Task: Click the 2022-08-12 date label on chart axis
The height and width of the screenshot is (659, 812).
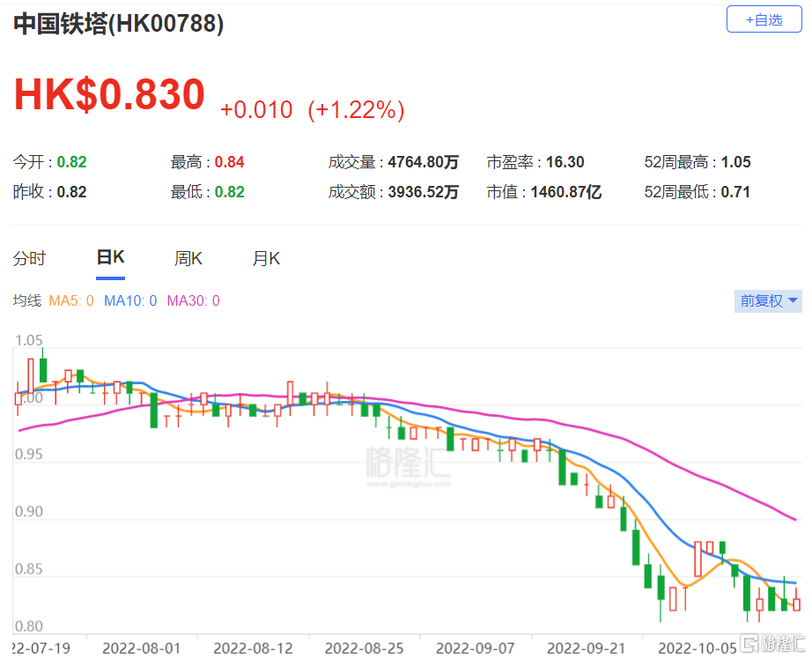Action: coord(253,648)
